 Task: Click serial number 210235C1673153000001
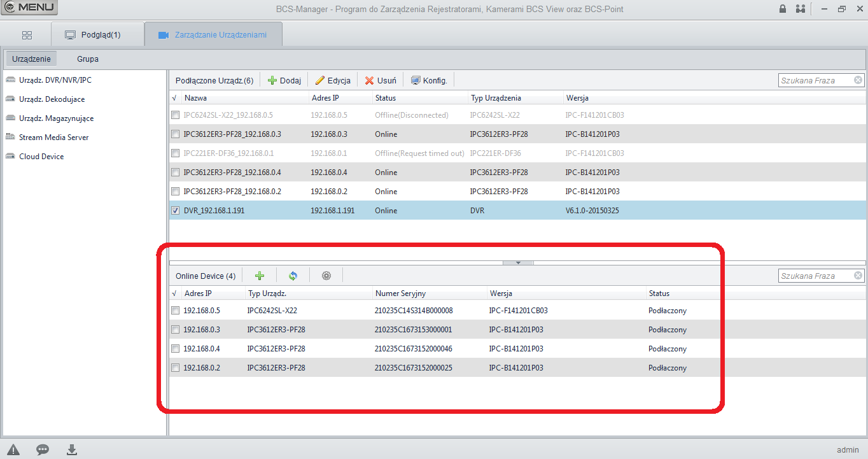(x=414, y=330)
